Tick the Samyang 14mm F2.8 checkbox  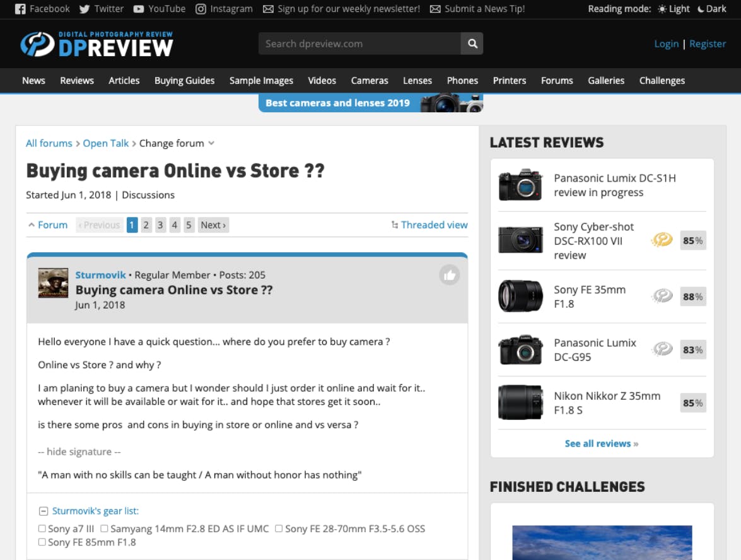(105, 528)
